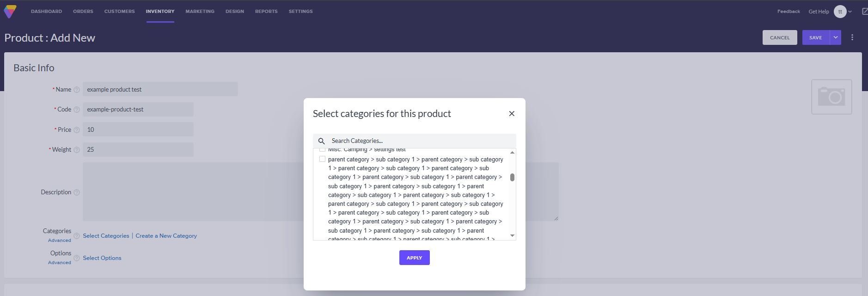This screenshot has width=868, height=296.
Task: Check the Misc. Camping settings test category
Action: [x=322, y=149]
